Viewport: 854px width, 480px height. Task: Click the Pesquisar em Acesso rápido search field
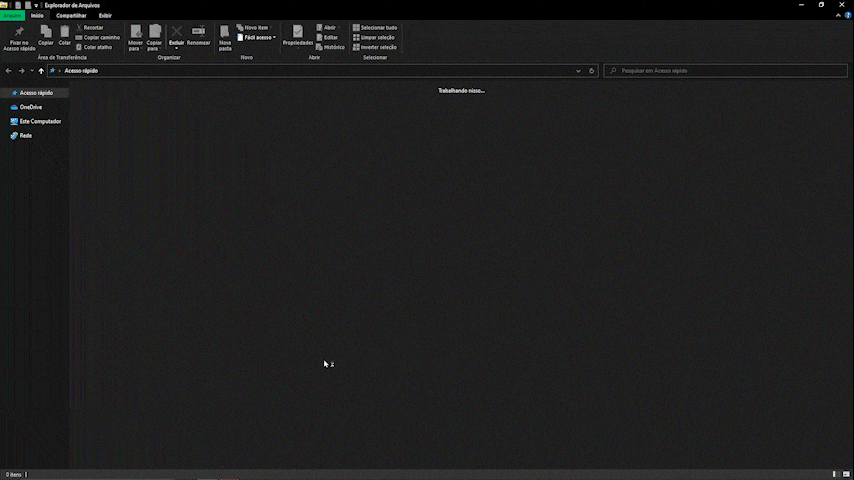point(725,71)
